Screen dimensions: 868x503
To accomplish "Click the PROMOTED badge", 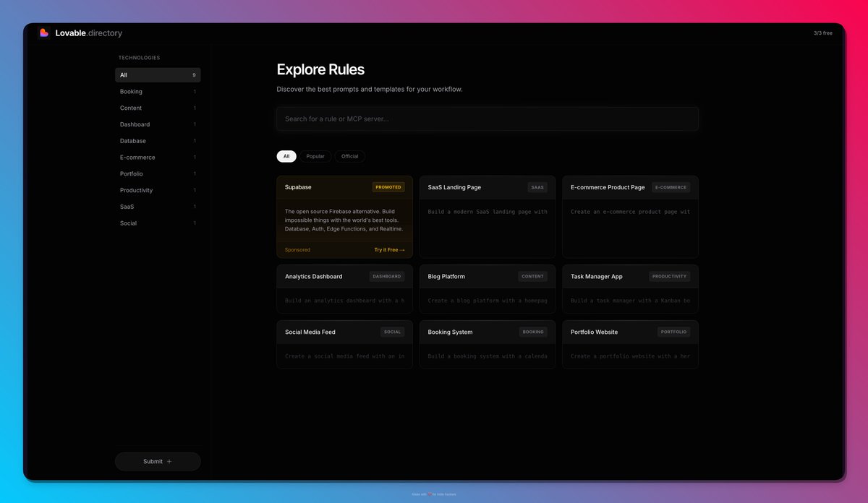I will 388,187.
